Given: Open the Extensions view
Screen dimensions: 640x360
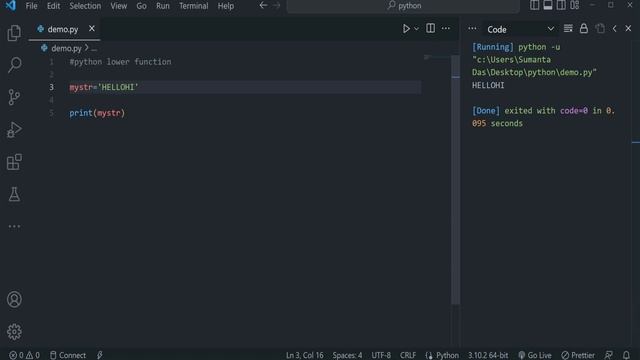Looking at the screenshot, I should click(x=14, y=162).
